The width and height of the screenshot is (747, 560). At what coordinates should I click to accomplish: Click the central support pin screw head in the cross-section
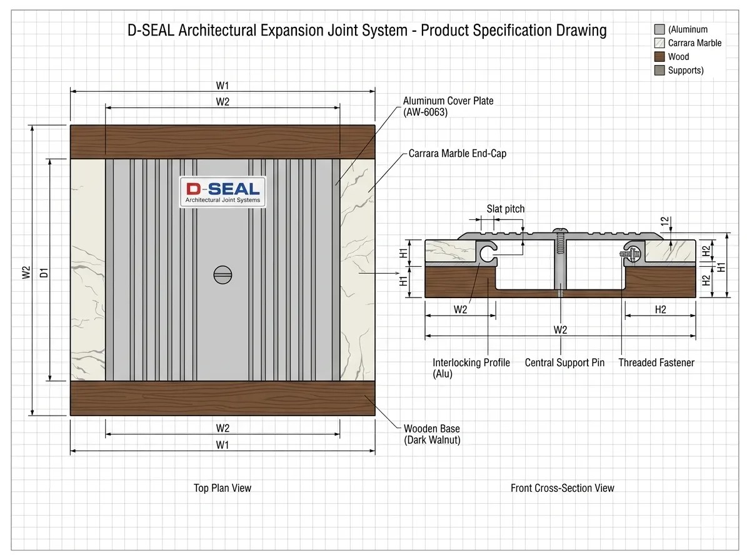561,231
